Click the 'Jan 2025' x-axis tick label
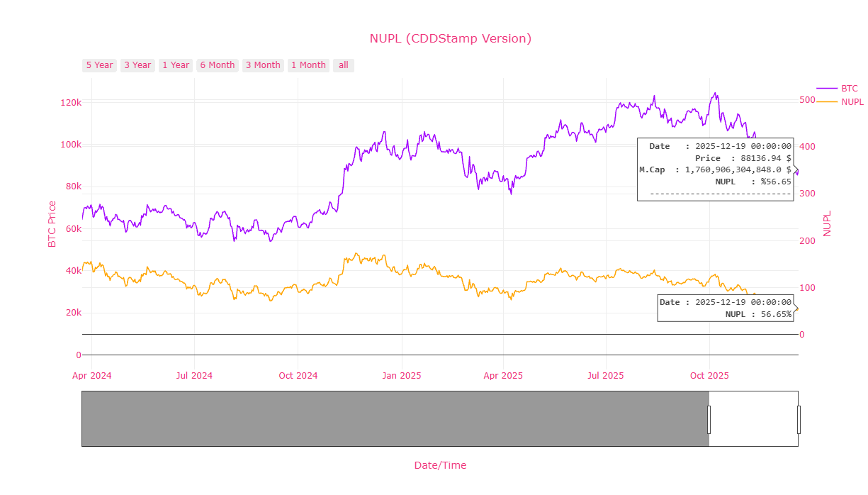 (x=401, y=375)
